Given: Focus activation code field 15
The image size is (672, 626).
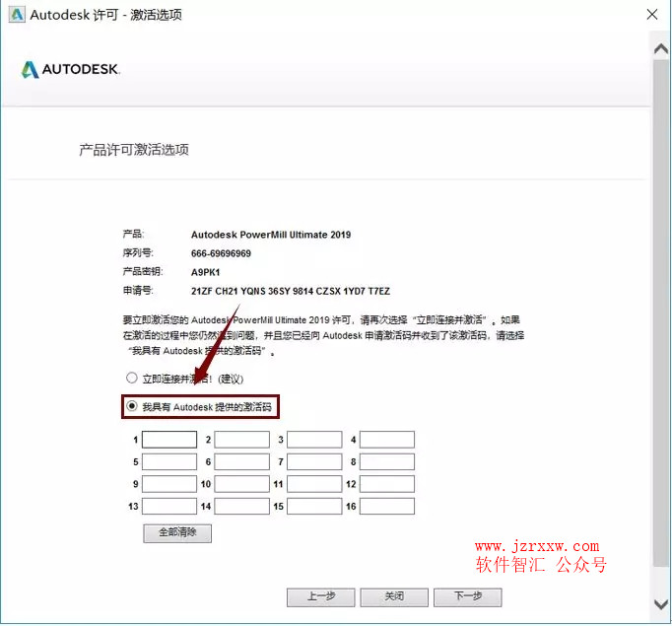Looking at the screenshot, I should click(314, 507).
